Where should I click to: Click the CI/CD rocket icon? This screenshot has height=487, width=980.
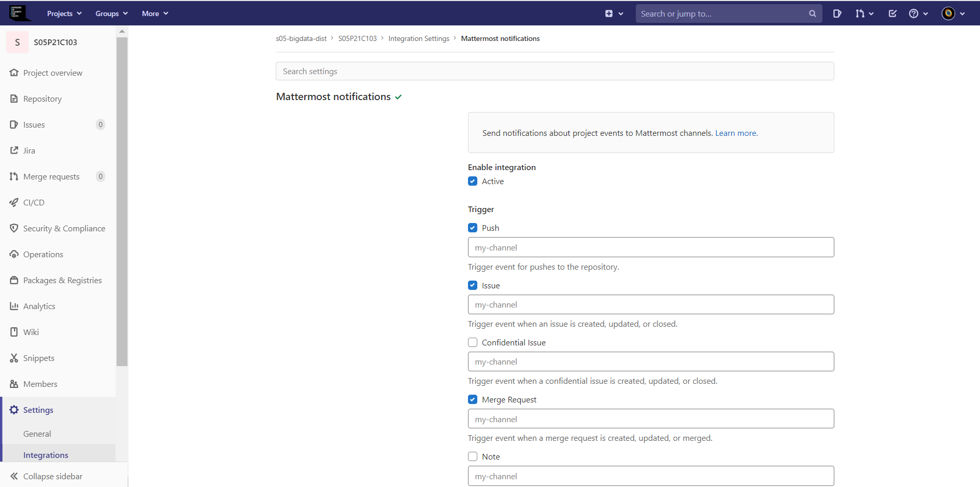(14, 202)
